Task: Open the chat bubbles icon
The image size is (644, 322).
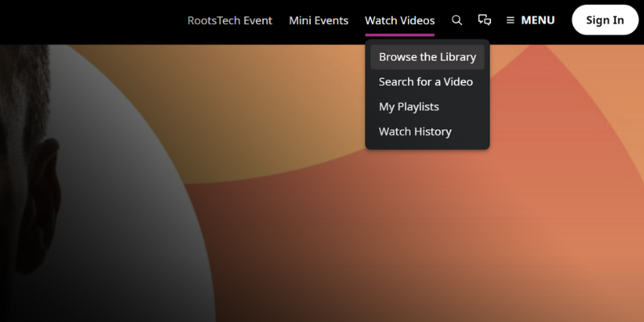Action: tap(485, 20)
